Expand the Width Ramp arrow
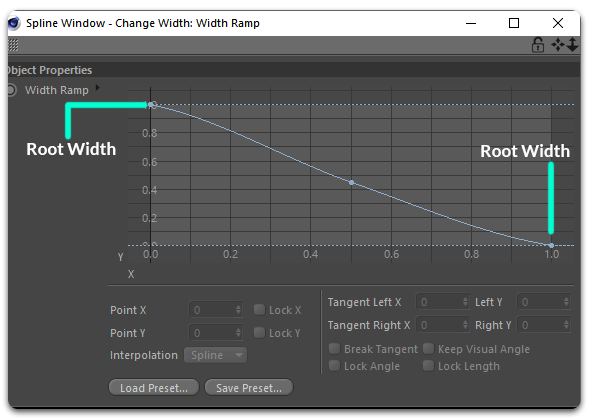 (x=98, y=87)
